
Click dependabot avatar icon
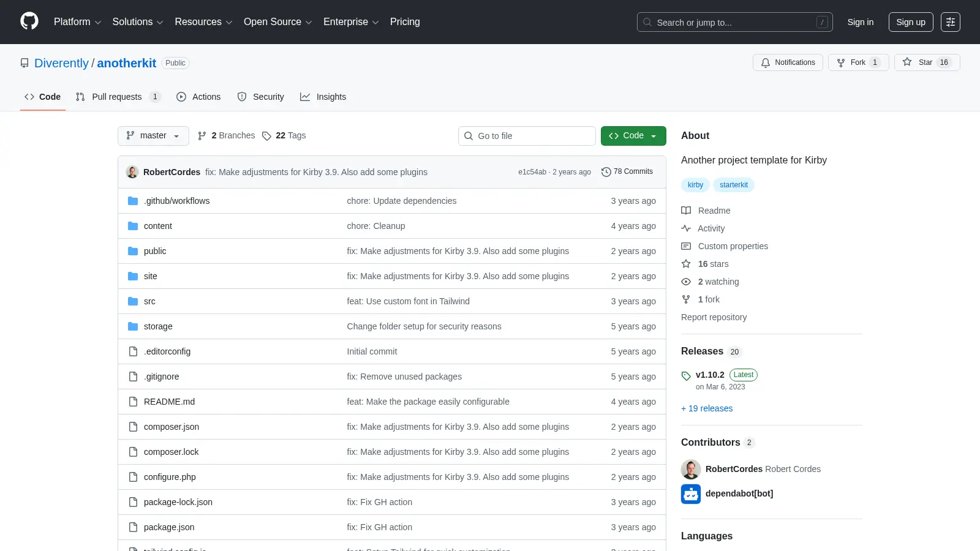[x=691, y=494]
